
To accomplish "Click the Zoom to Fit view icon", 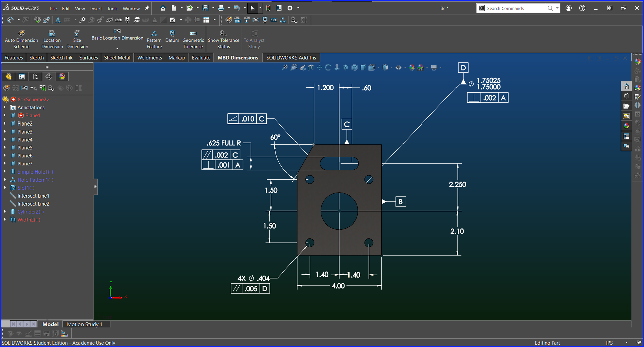I will pyautogui.click(x=285, y=68).
